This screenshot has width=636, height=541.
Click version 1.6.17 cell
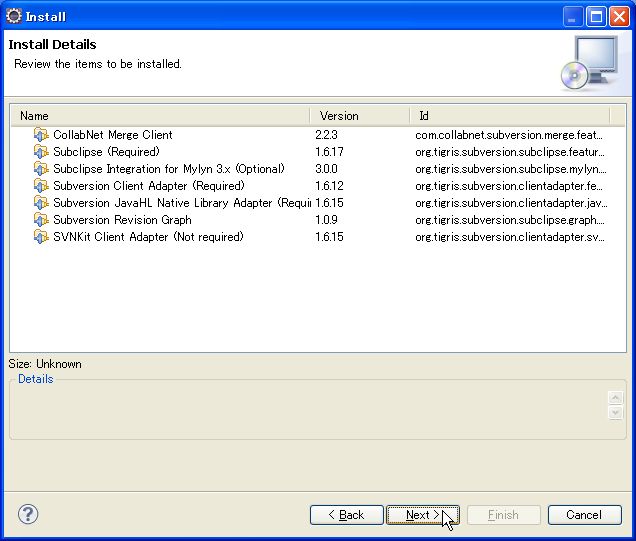(329, 152)
